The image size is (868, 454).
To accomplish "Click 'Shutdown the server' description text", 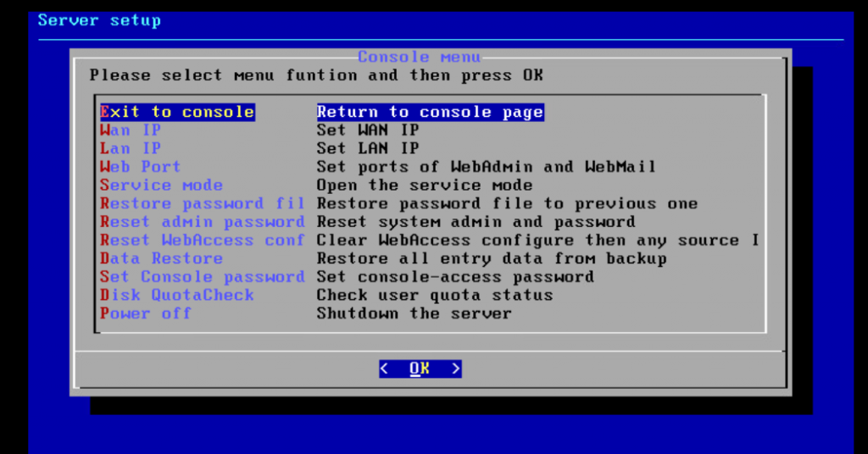I will [414, 313].
